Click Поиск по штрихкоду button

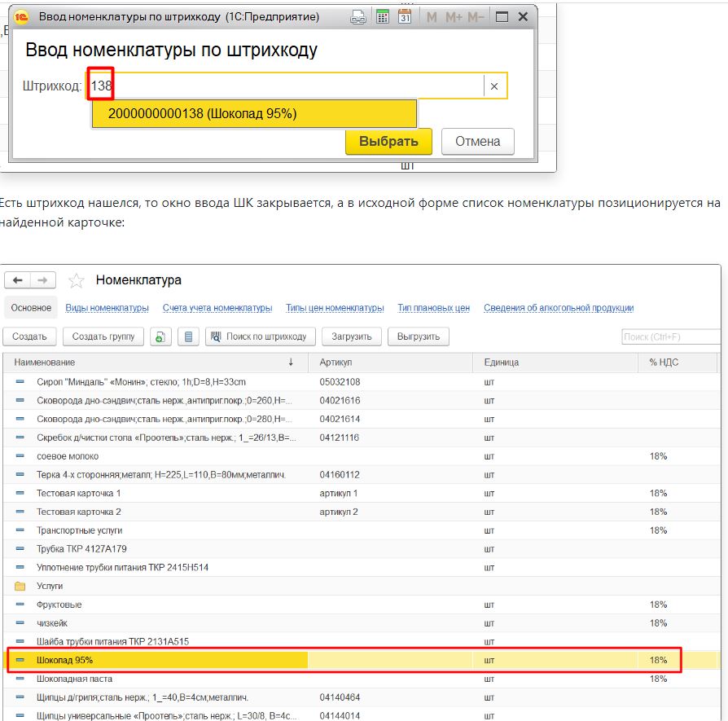tap(260, 336)
